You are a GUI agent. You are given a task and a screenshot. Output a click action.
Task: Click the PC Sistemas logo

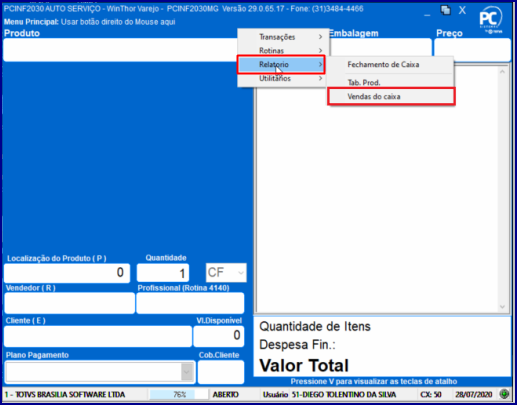pos(491,19)
